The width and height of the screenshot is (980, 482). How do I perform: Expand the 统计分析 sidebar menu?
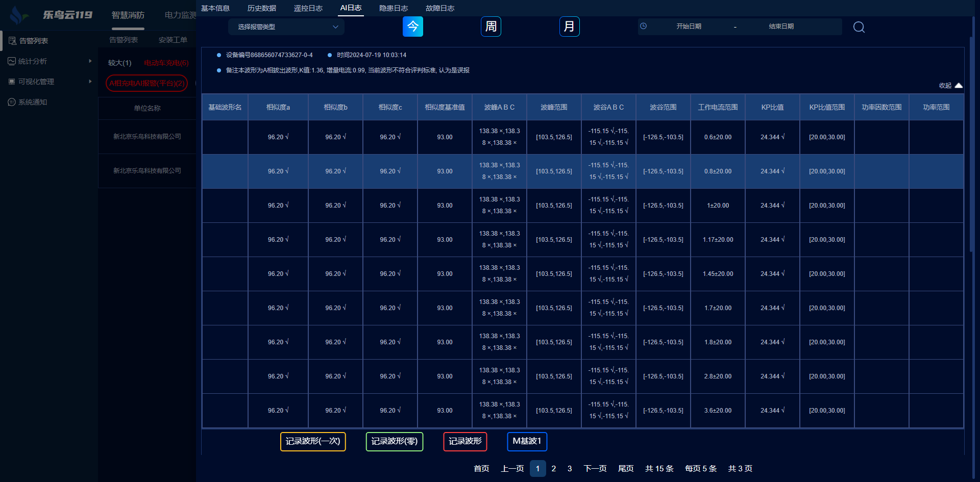point(48,61)
